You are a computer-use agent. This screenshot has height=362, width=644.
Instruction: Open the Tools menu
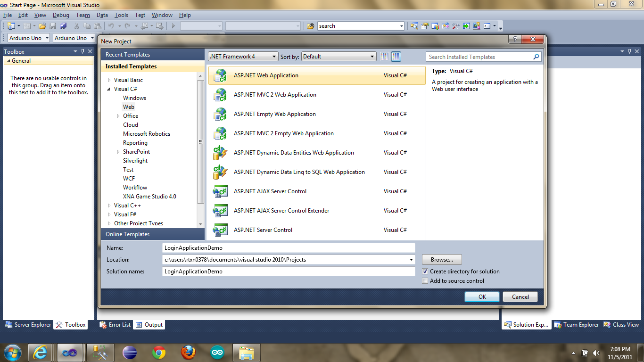tap(121, 15)
